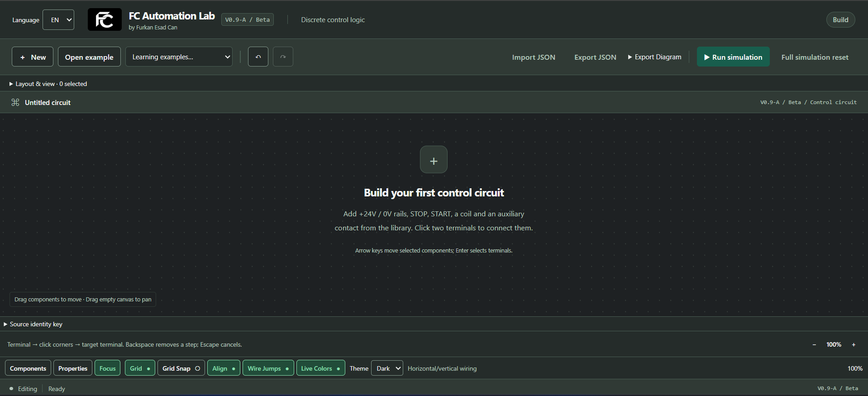This screenshot has height=396, width=868.
Task: Click the large plus add-component tile
Action: [434, 159]
